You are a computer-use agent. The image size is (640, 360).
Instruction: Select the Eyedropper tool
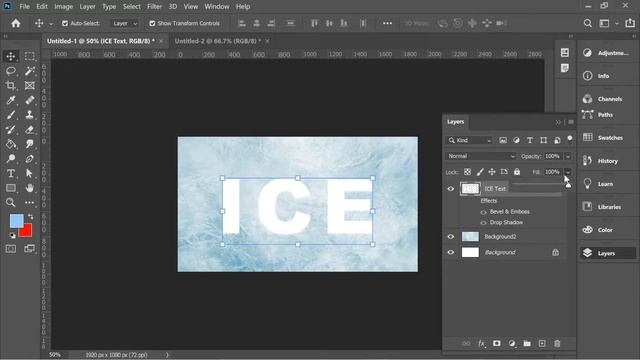(11, 100)
